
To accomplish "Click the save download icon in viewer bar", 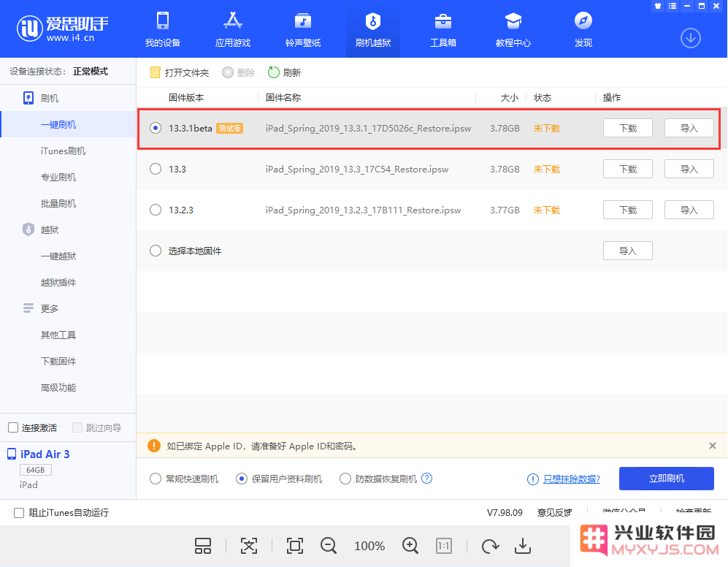I will [523, 546].
